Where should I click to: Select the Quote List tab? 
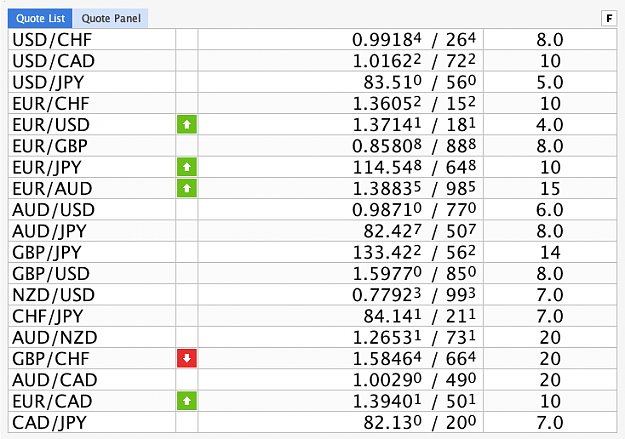tap(40, 18)
